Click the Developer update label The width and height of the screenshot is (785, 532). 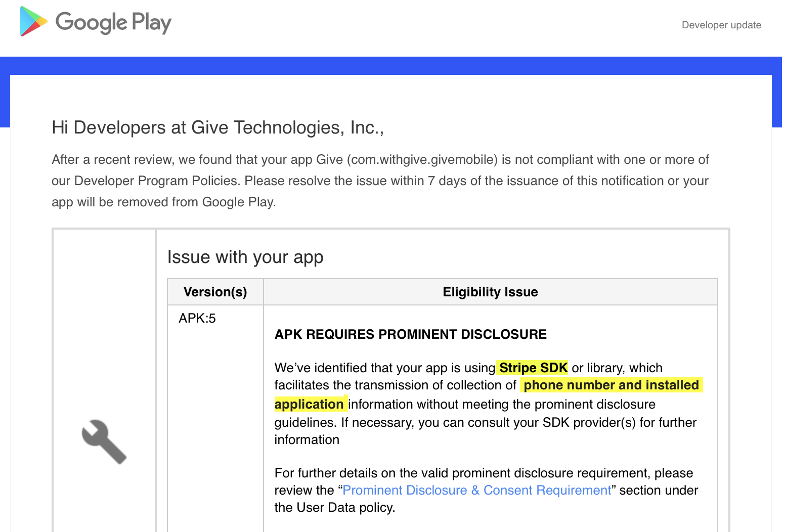click(x=721, y=25)
